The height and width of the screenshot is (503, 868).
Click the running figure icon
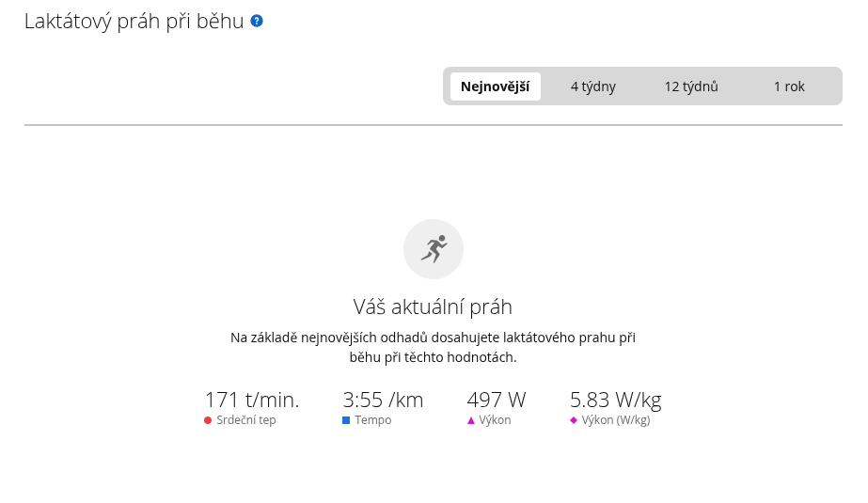pyautogui.click(x=434, y=249)
